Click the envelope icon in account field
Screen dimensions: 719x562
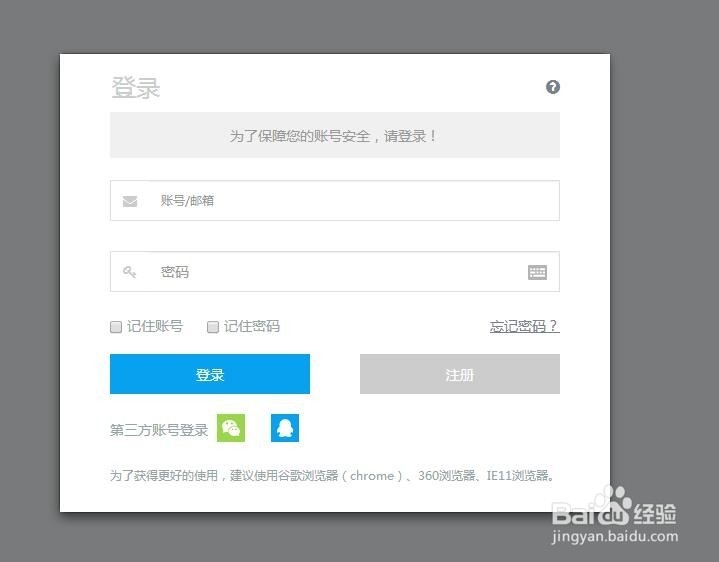(130, 201)
